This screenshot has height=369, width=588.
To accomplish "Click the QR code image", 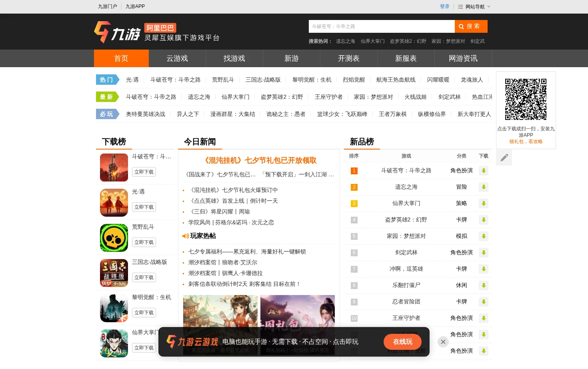I will coord(526,99).
